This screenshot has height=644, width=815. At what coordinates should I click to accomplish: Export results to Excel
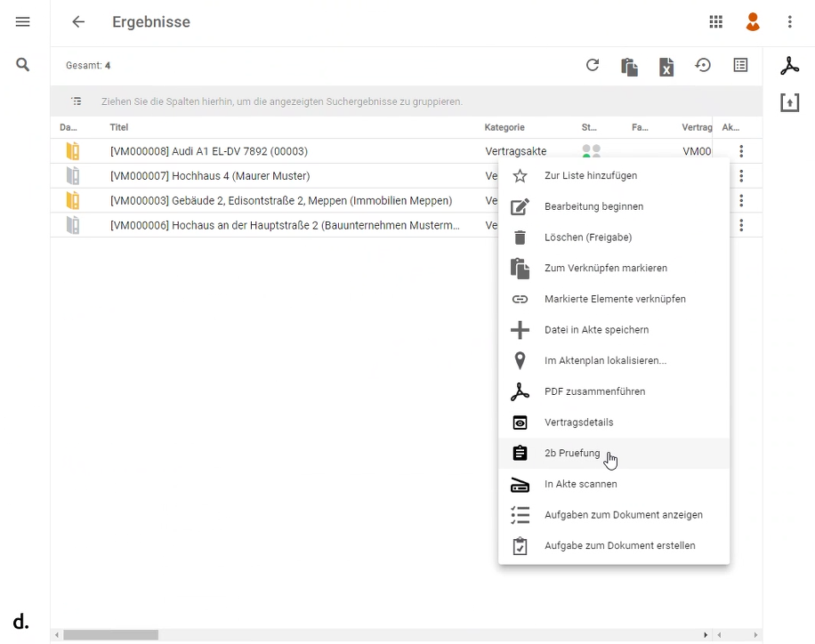point(666,66)
